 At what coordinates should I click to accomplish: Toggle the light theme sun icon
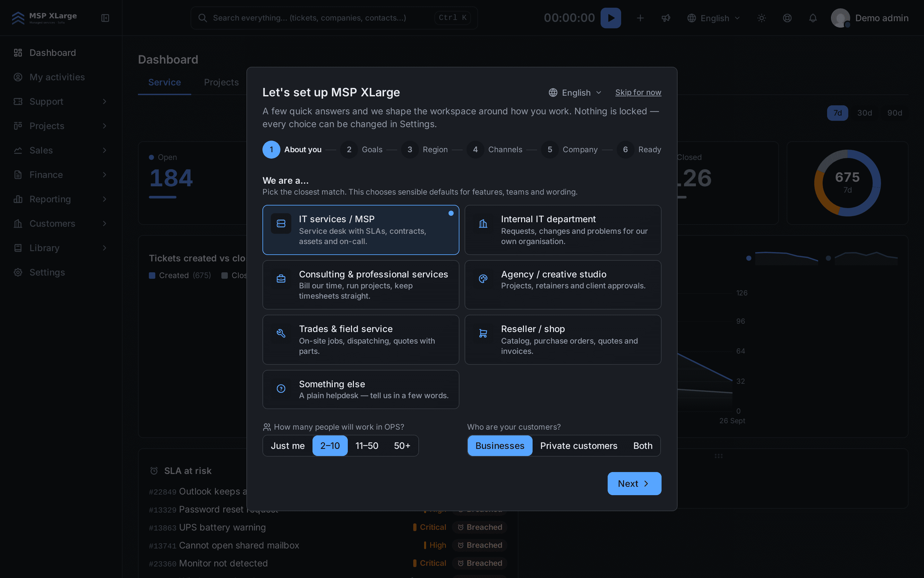761,18
